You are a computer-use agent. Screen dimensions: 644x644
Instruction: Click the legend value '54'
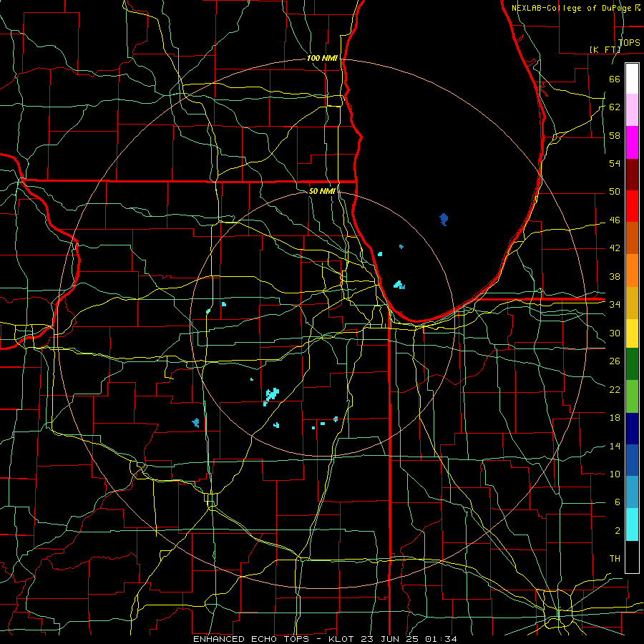[x=615, y=163]
